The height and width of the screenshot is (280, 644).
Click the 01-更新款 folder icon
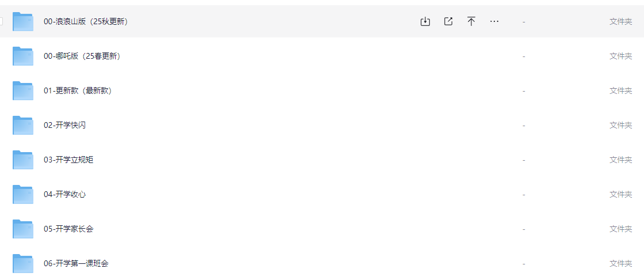tap(23, 90)
